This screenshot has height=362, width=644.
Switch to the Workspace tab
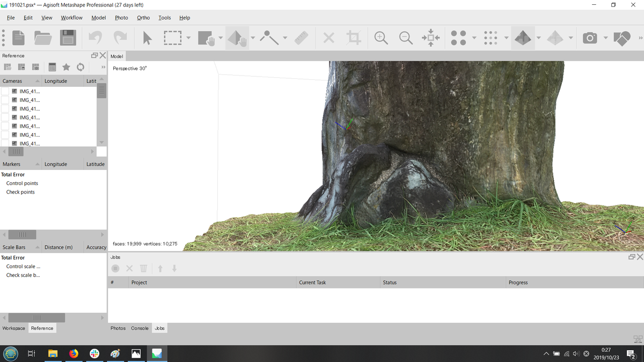pyautogui.click(x=13, y=328)
